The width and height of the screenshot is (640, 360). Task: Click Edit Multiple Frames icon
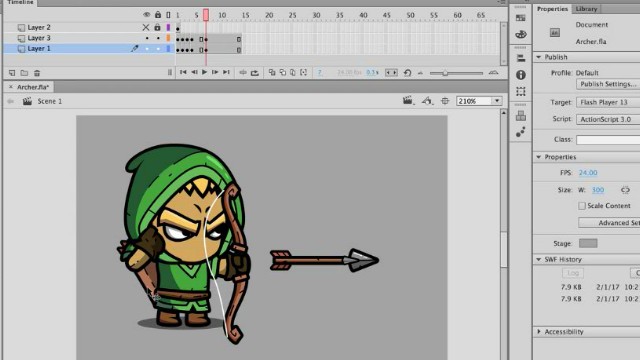(x=293, y=73)
